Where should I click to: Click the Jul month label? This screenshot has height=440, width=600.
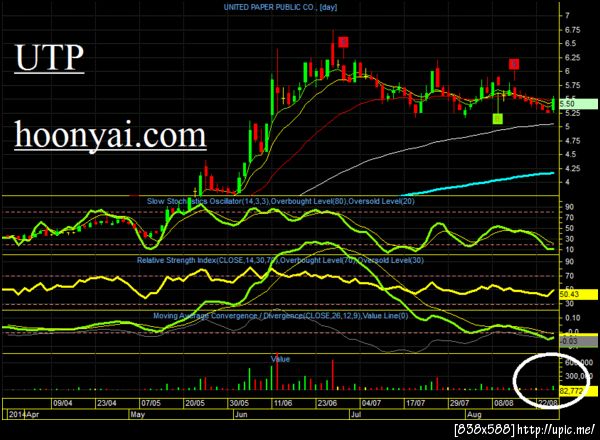pyautogui.click(x=356, y=414)
